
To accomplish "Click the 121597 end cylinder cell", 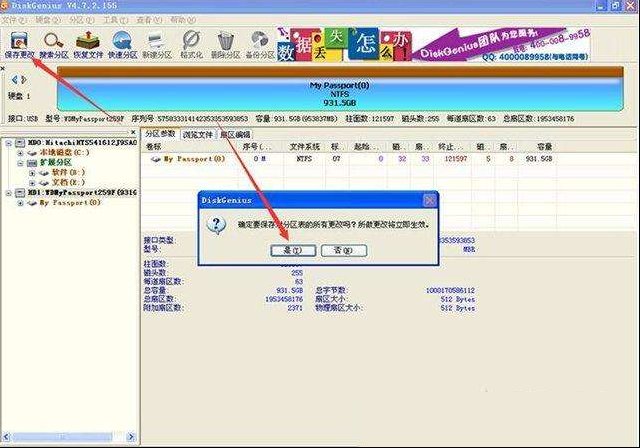I will click(456, 159).
